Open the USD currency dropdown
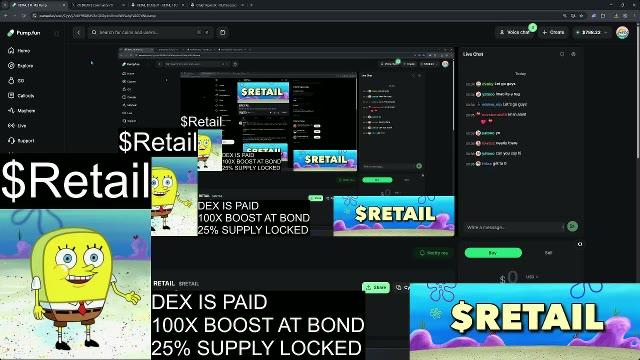Viewport: 640px width, 360px height. click(x=532, y=277)
